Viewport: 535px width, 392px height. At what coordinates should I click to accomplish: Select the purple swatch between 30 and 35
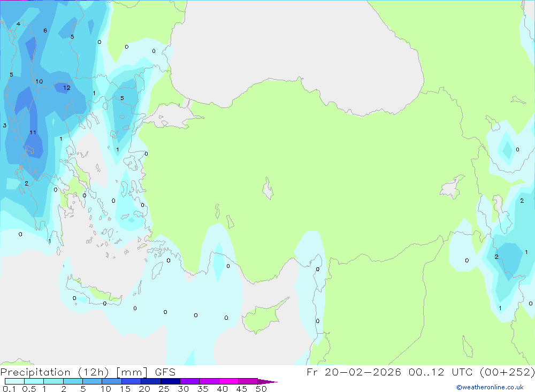click(190, 381)
